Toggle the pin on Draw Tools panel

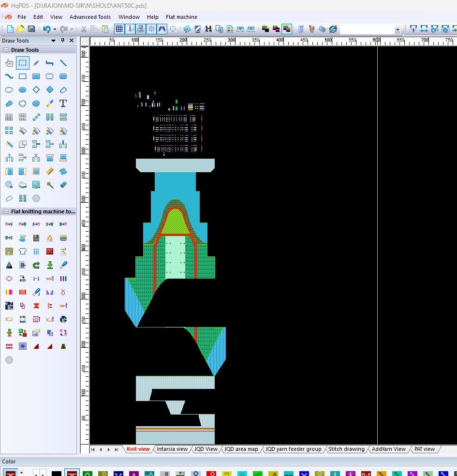[x=62, y=41]
